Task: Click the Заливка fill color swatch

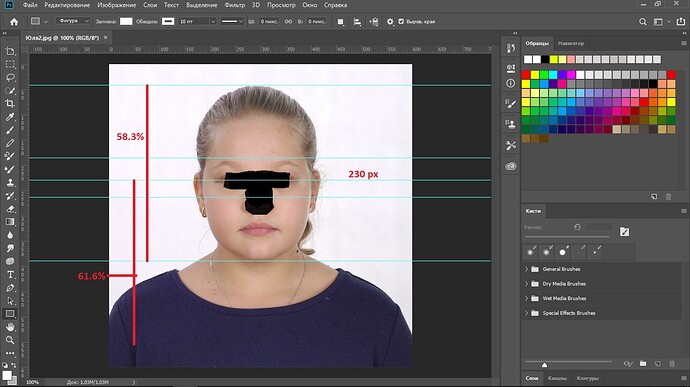Action: pyautogui.click(x=126, y=22)
